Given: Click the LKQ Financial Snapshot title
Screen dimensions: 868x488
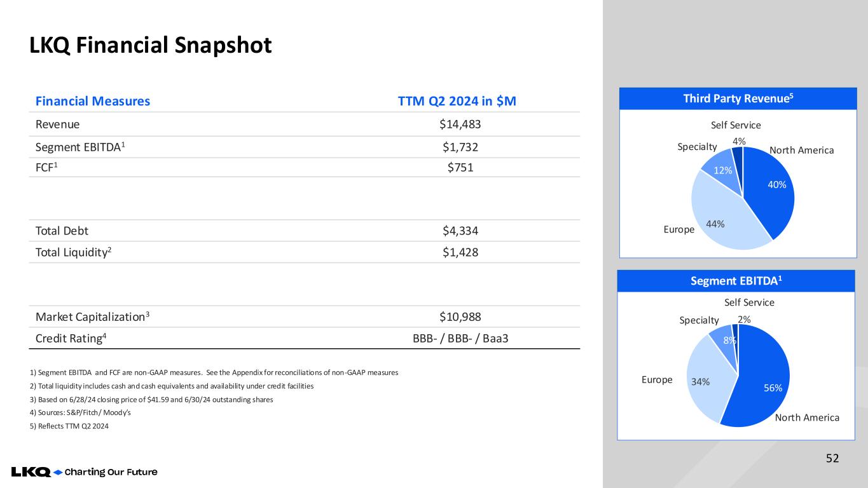Looking at the screenshot, I should pos(151,45).
